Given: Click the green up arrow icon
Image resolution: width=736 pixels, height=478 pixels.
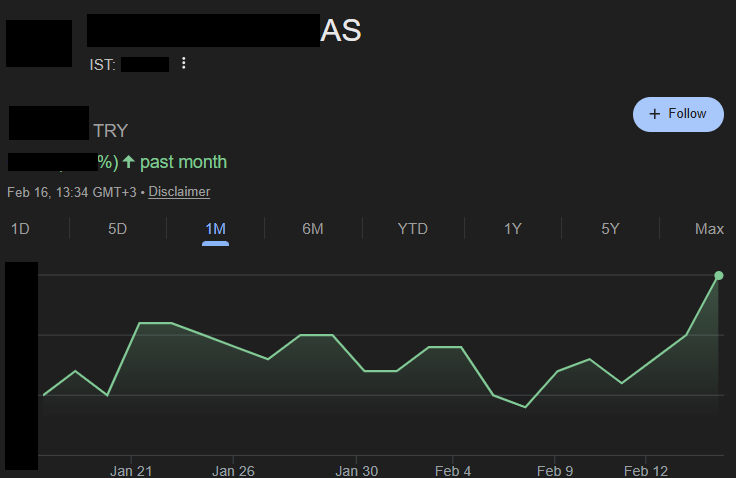Looking at the screenshot, I should coord(129,162).
